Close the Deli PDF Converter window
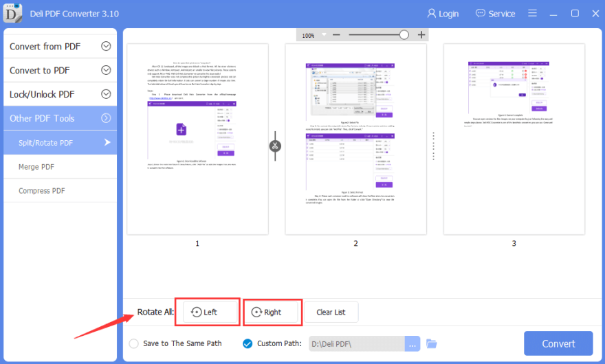 click(595, 14)
